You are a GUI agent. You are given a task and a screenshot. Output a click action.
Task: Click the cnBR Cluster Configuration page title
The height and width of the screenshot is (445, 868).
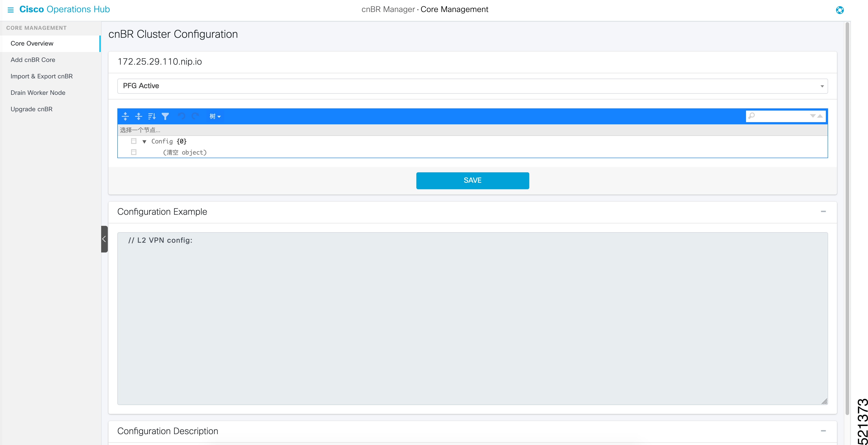tap(173, 34)
